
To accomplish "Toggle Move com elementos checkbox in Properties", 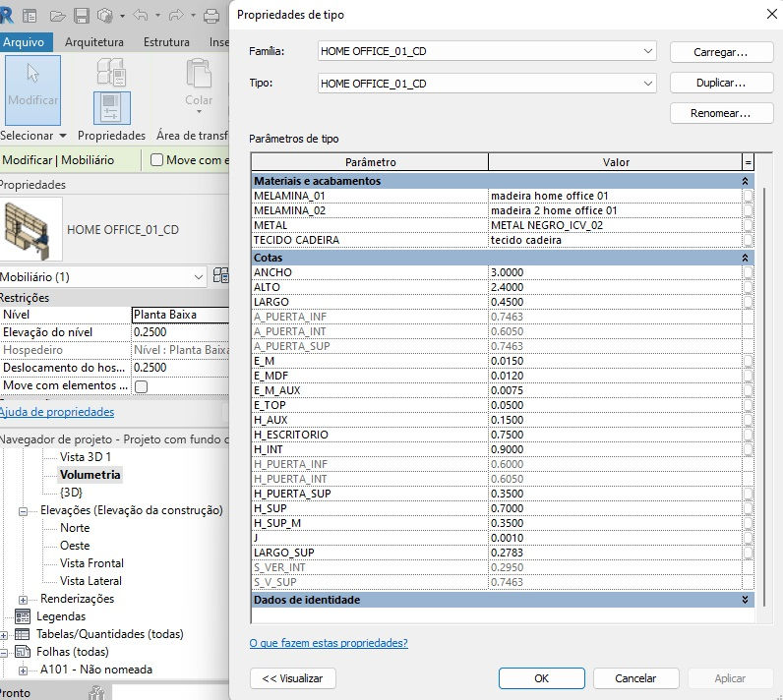I will [x=142, y=386].
